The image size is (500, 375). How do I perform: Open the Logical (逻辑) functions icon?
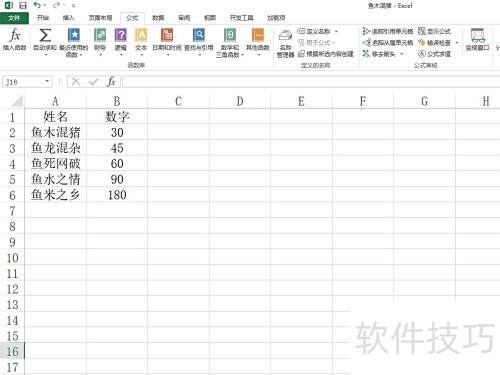coord(121,35)
